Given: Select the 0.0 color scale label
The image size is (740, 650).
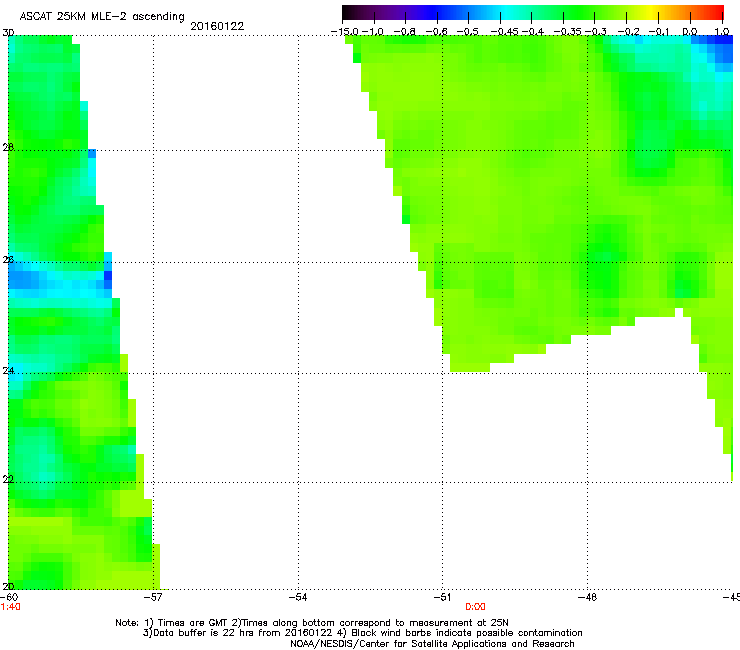Looking at the screenshot, I should click(690, 32).
